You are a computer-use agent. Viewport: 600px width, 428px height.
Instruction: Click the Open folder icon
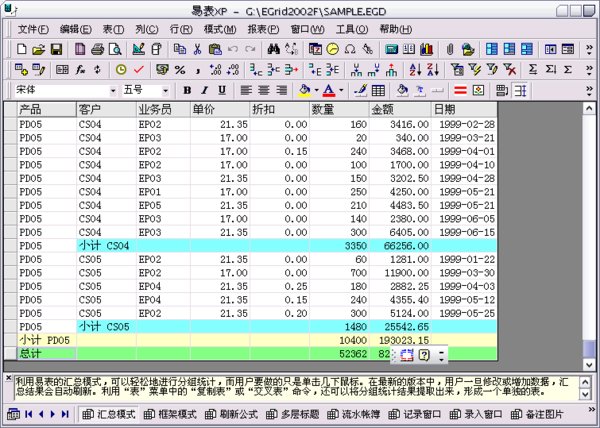click(x=39, y=49)
